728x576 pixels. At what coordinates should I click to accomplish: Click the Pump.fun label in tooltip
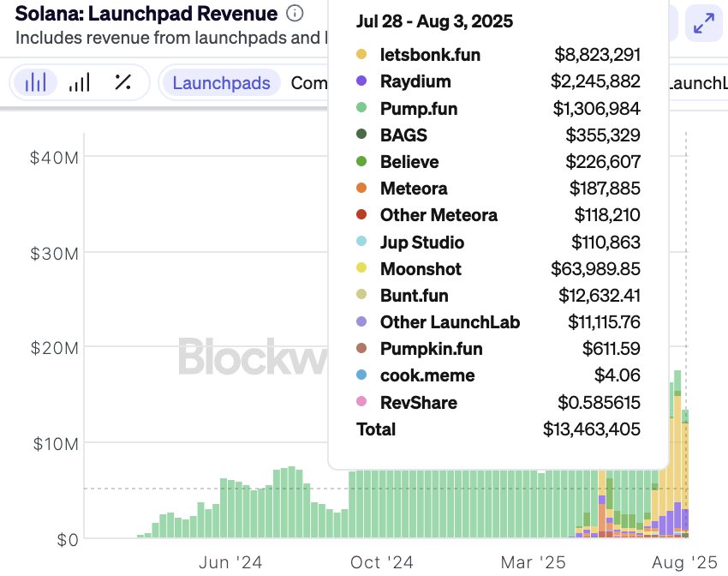click(419, 109)
